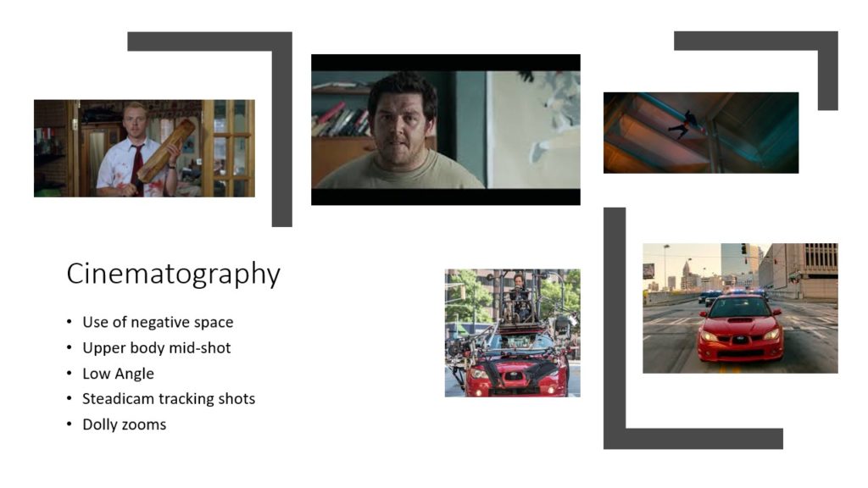Image resolution: width=868 pixels, height=488 pixels.
Task: Select image of man holding cricket bat
Action: click(x=144, y=148)
